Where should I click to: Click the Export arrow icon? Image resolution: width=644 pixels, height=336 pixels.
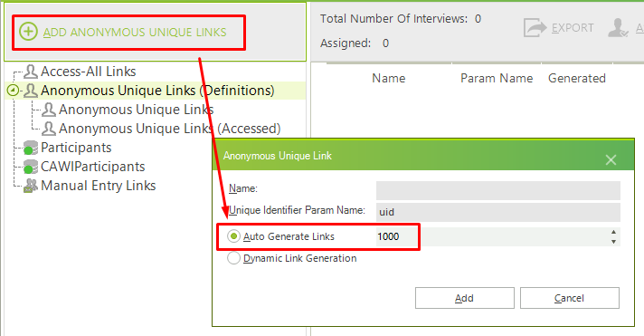pyautogui.click(x=535, y=27)
